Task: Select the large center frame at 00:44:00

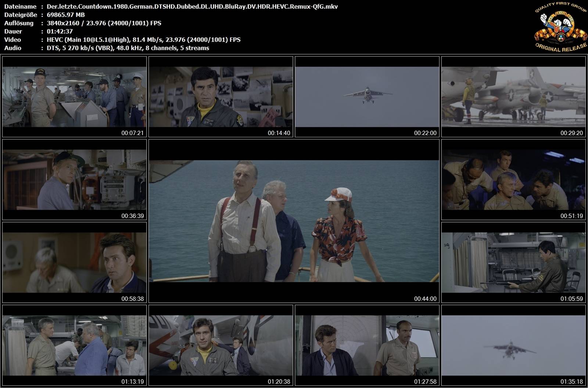Action: (294, 221)
